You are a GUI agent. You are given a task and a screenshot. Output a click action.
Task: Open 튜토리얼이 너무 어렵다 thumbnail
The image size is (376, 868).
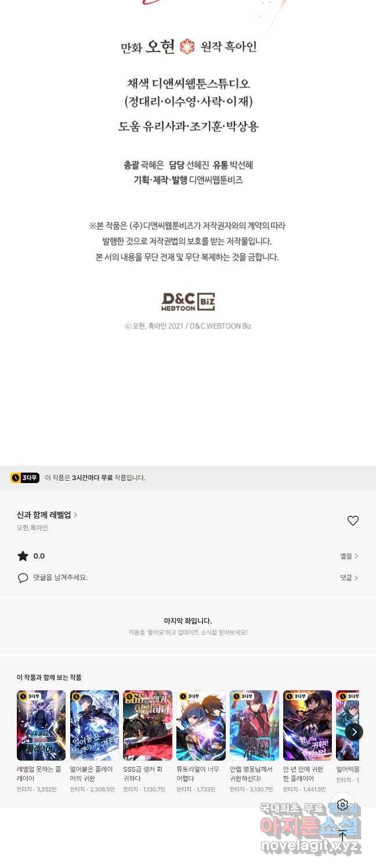point(201,725)
